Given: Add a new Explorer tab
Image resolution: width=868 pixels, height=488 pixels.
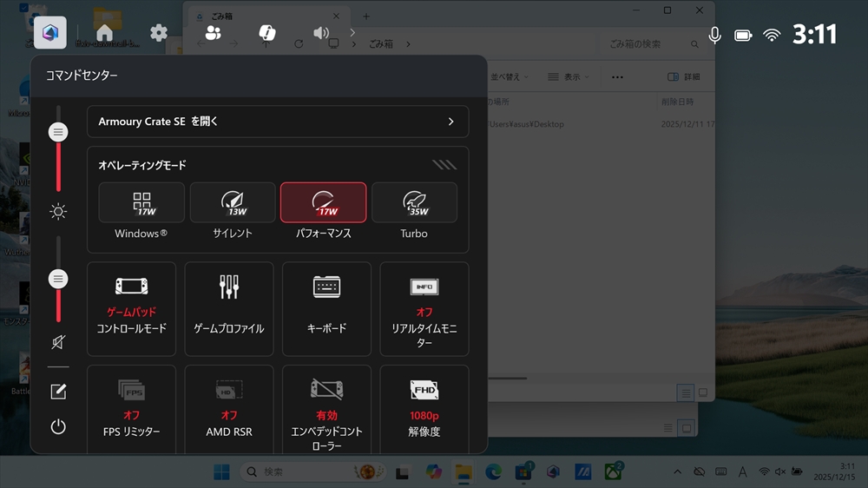Looking at the screenshot, I should 366,16.
